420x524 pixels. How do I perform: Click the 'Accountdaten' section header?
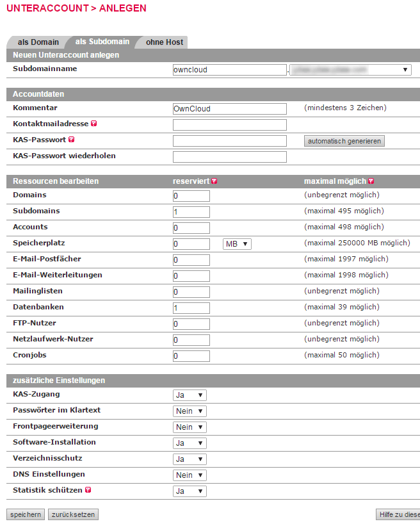click(x=38, y=94)
